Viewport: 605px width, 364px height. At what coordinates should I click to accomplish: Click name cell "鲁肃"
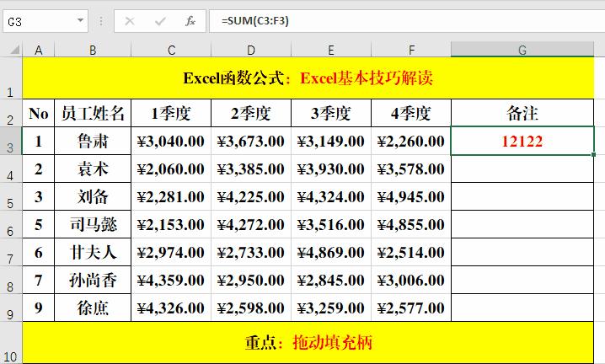[x=93, y=141]
